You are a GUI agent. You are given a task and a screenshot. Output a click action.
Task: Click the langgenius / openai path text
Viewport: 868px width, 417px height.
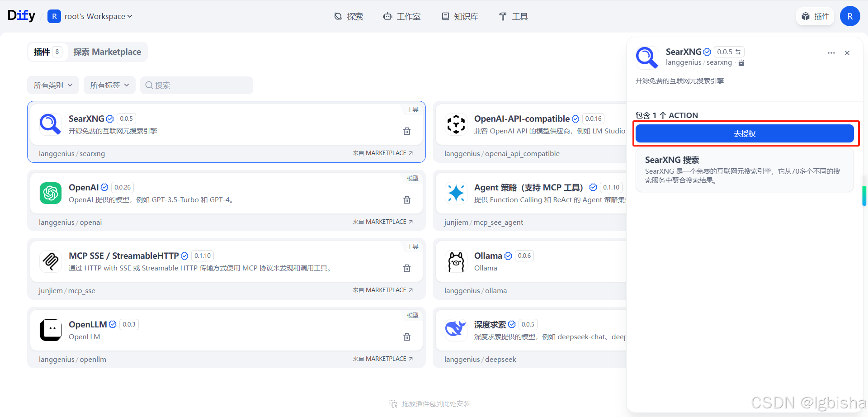point(71,222)
